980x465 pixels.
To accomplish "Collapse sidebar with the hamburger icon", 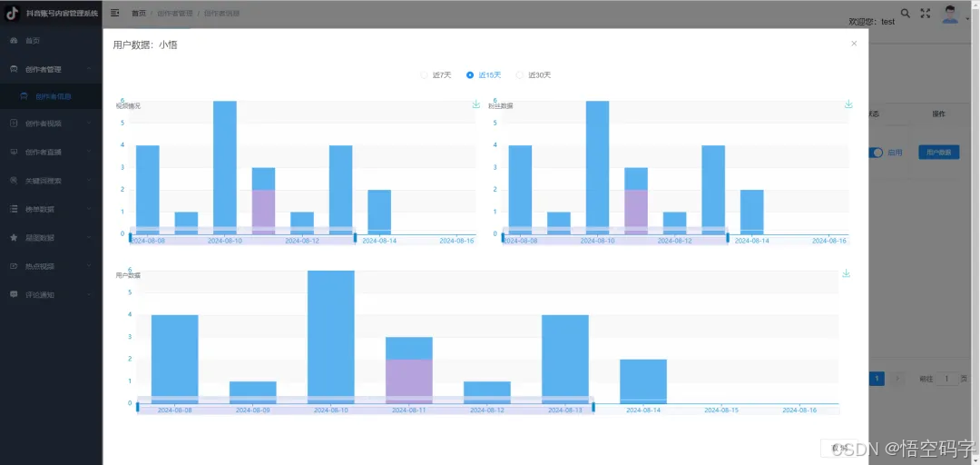I will (x=115, y=13).
